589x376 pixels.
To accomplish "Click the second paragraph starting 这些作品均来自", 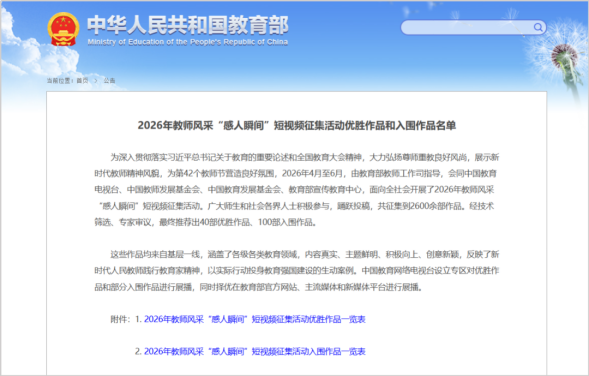I will pyautogui.click(x=297, y=271).
